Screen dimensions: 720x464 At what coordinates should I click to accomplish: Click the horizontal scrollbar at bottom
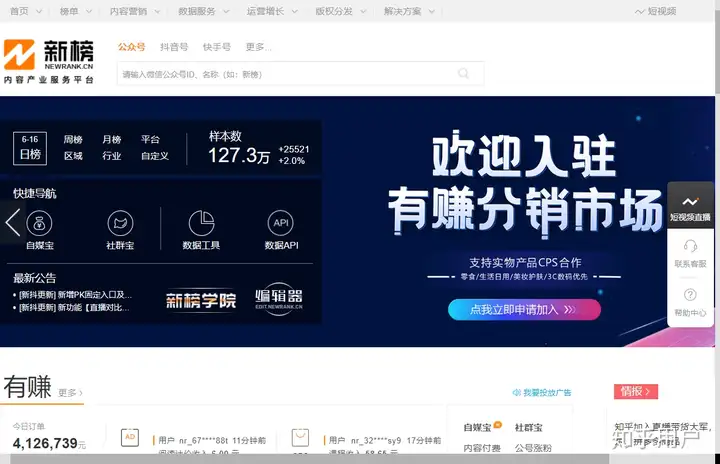(309, 459)
